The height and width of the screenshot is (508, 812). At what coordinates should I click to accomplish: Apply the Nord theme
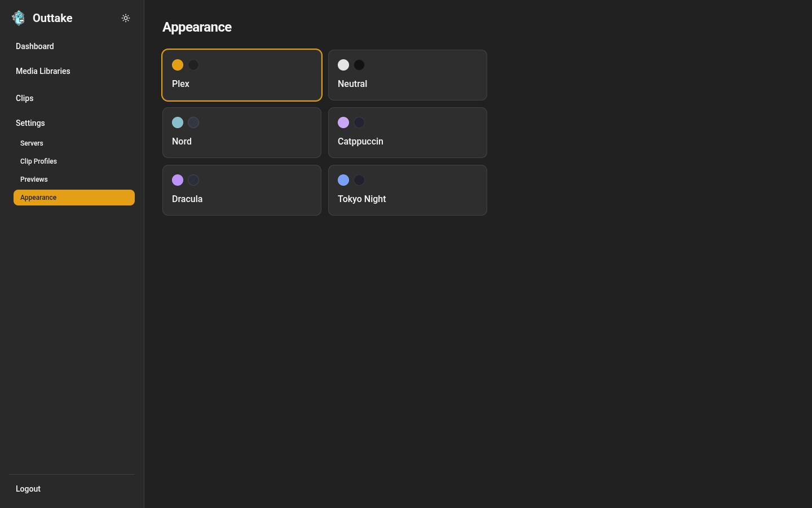click(x=242, y=133)
